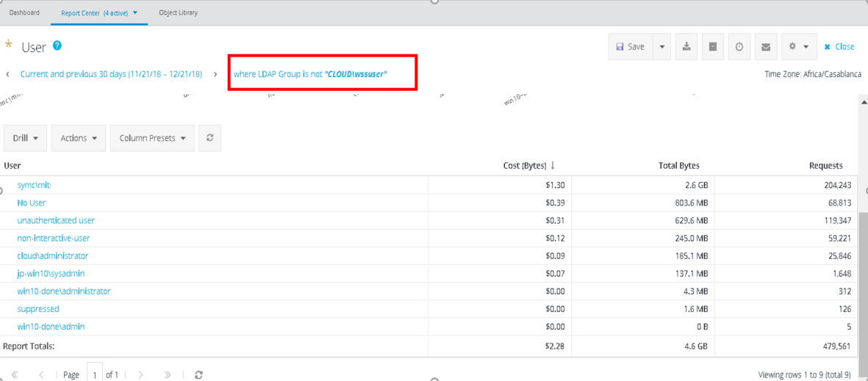Open the schedule clock icon
This screenshot has width=868, height=381.
pos(739,47)
